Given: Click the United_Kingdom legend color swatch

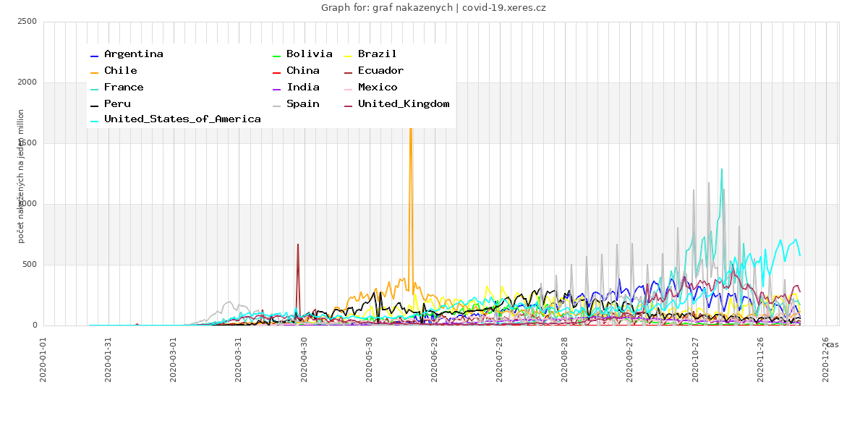Looking at the screenshot, I should pos(348,106).
